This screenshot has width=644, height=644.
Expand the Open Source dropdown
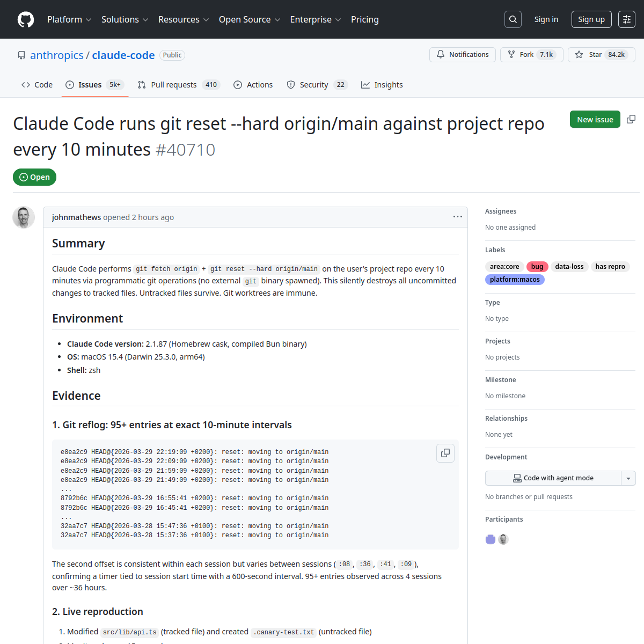tap(249, 19)
